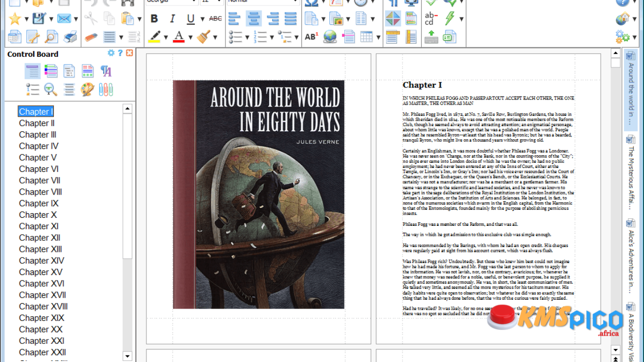This screenshot has height=362, width=644.
Task: Open Control Board settings gear
Action: (x=111, y=53)
